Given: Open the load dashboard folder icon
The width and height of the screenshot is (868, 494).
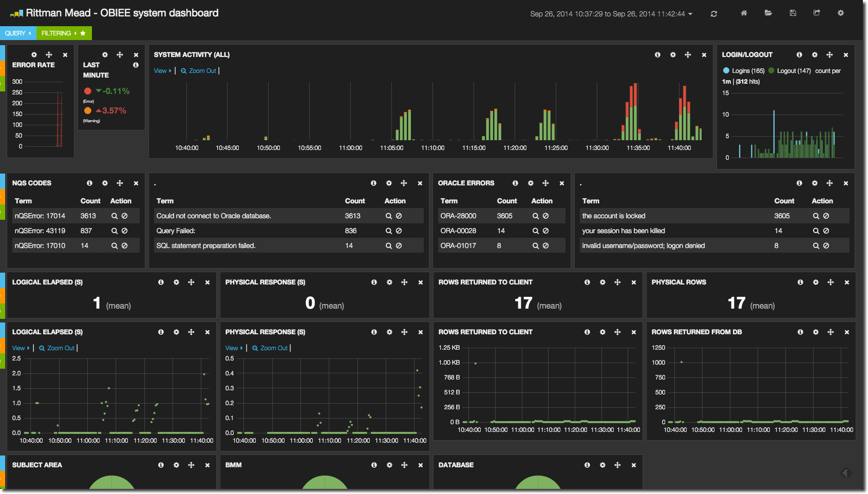Looking at the screenshot, I should (x=768, y=13).
